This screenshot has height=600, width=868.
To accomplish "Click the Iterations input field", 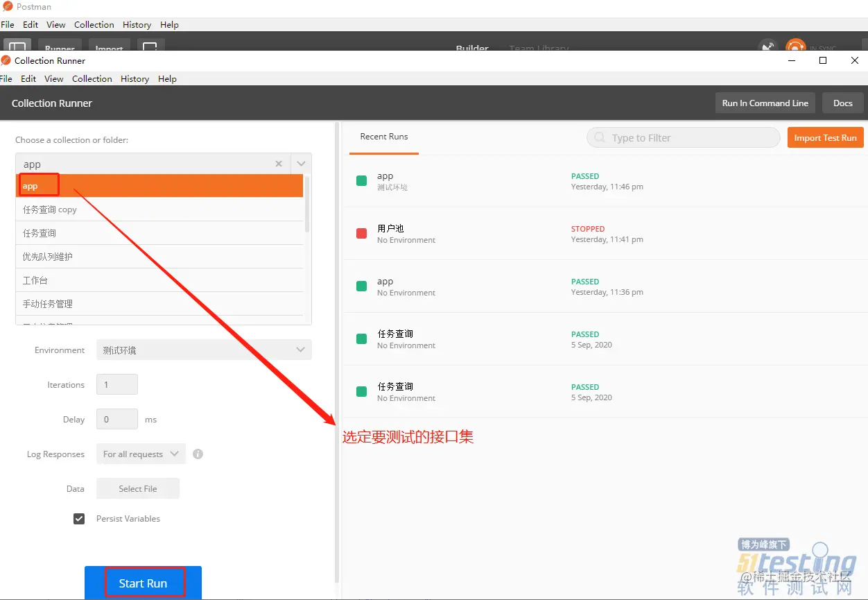I will [117, 384].
